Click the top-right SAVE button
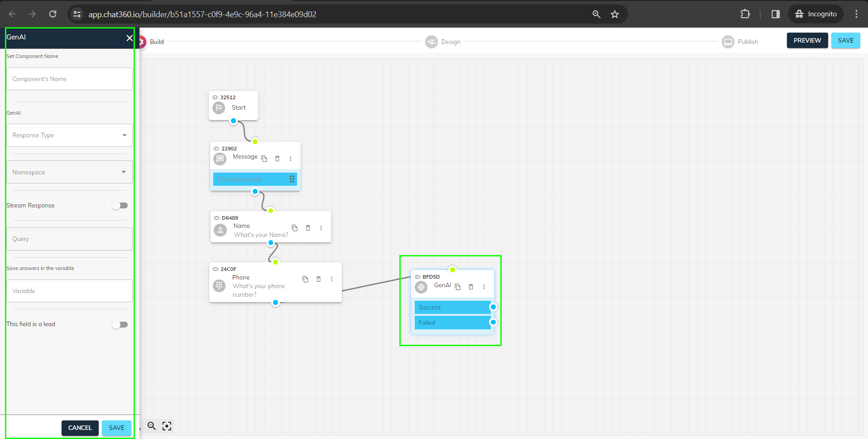The width and height of the screenshot is (868, 439). coord(846,40)
